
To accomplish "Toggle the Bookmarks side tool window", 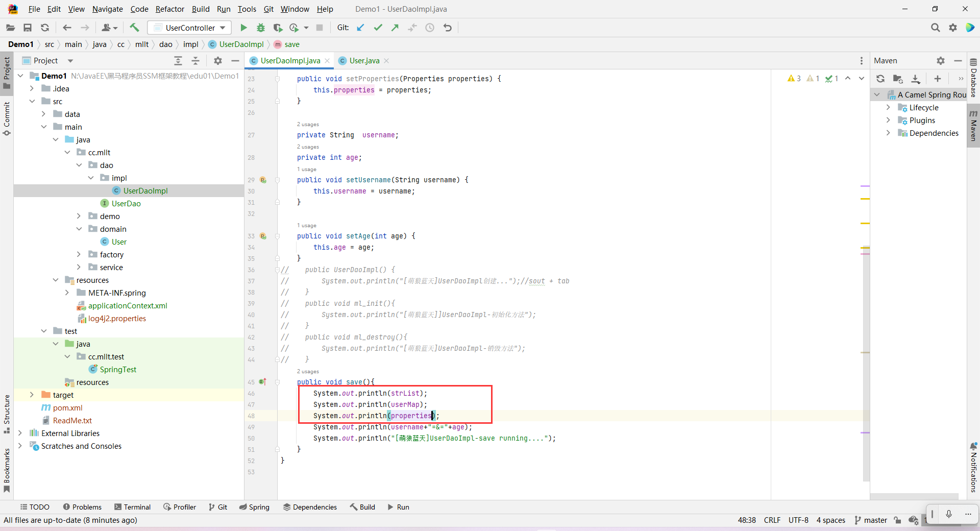I will tap(7, 470).
